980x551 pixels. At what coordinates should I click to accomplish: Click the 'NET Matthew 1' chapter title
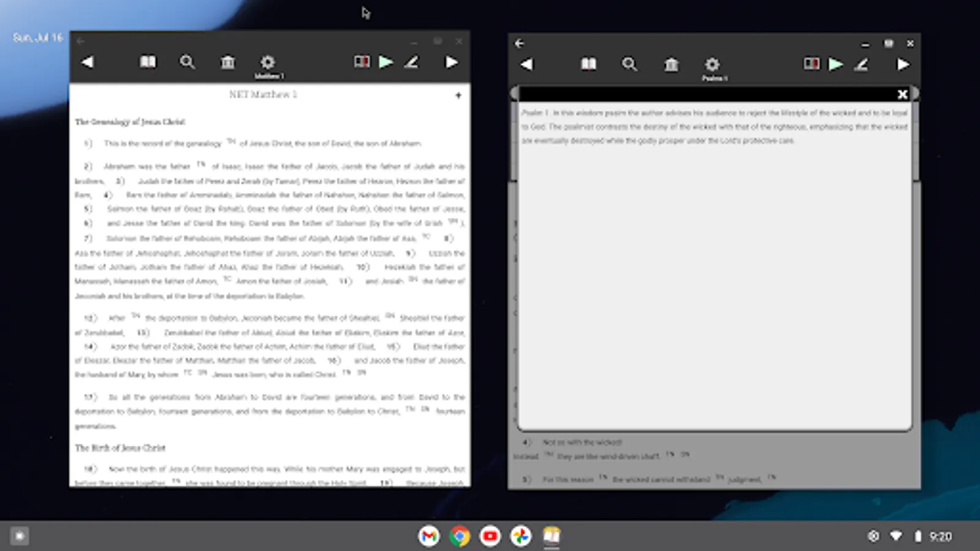(x=263, y=94)
